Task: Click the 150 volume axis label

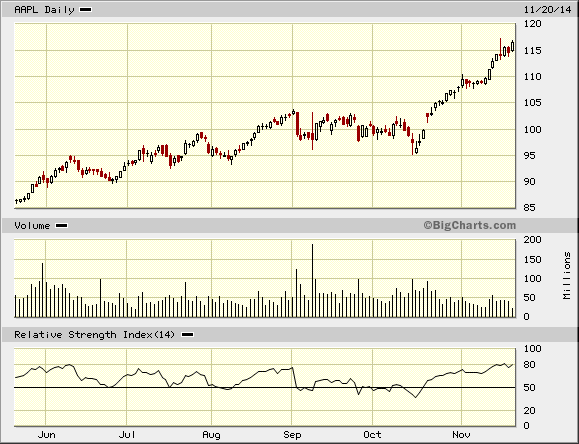Action: [x=532, y=260]
